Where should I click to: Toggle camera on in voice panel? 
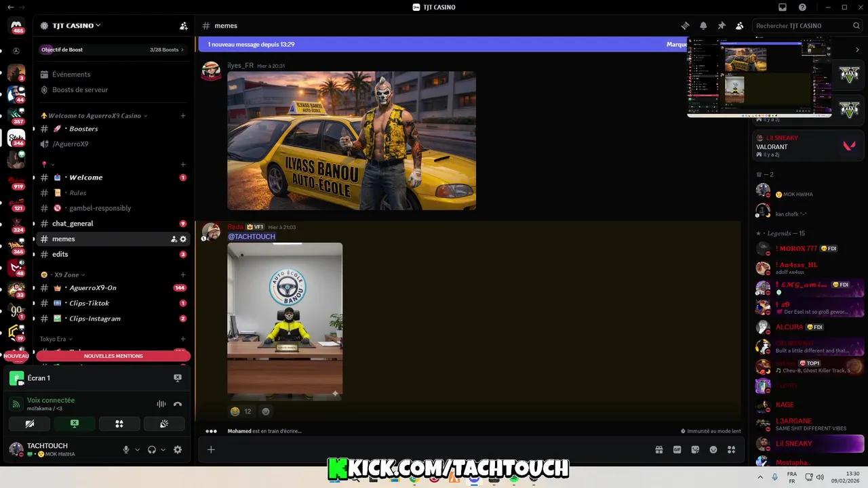coord(29,424)
